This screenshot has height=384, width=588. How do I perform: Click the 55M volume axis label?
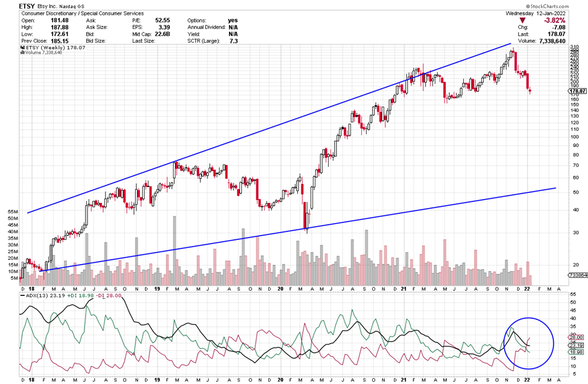point(13,212)
